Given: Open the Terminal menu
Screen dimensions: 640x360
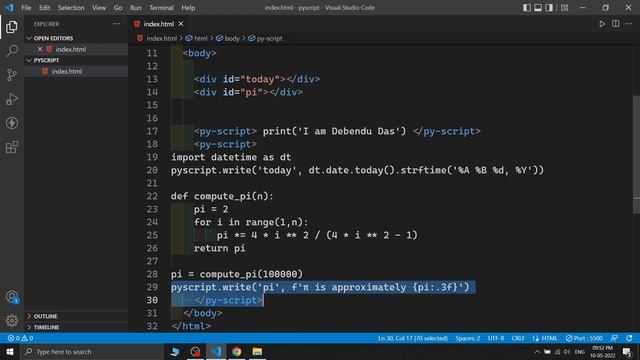Looking at the screenshot, I should coord(161,8).
